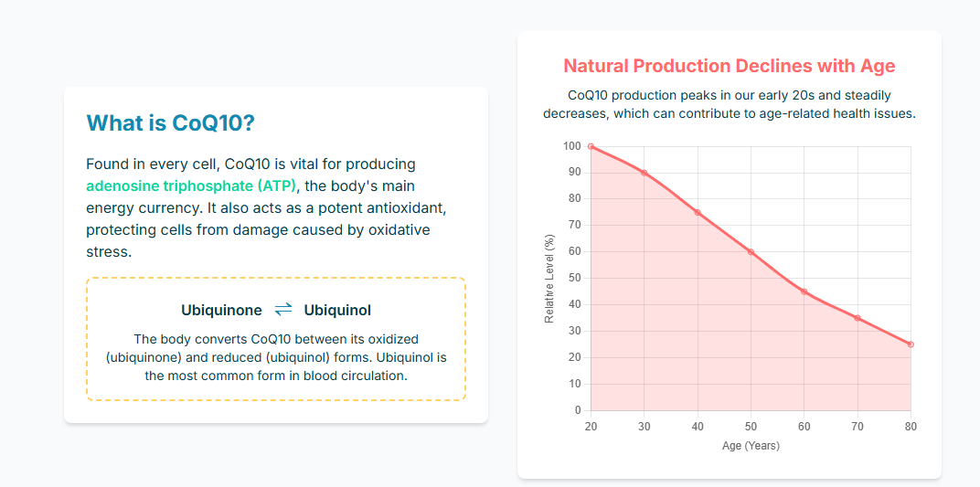This screenshot has height=487, width=980.
Task: Click the Ubiquinone label
Action: point(221,310)
